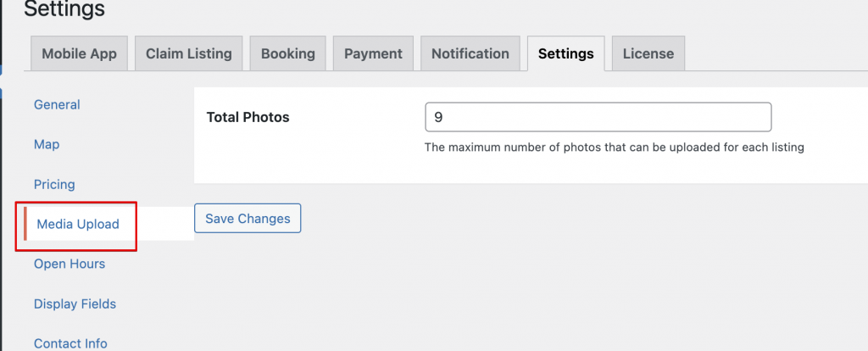
Task: Select the Payment tab
Action: [373, 53]
